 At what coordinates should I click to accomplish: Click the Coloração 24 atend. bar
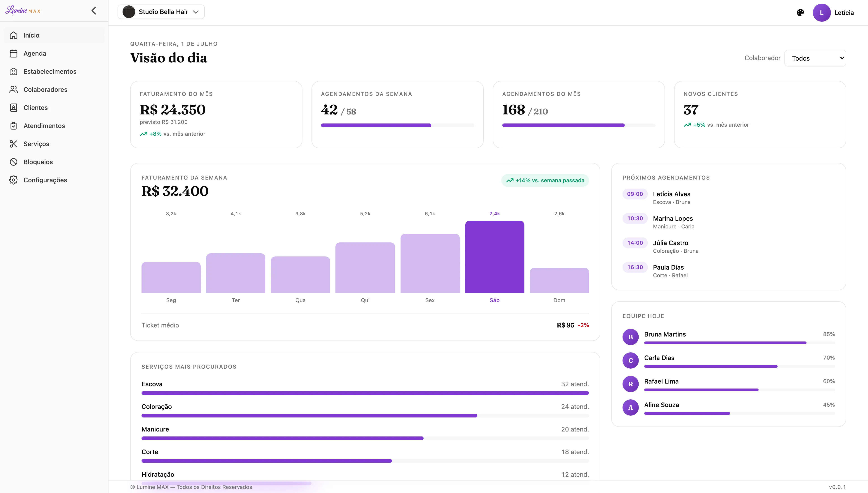click(365, 416)
